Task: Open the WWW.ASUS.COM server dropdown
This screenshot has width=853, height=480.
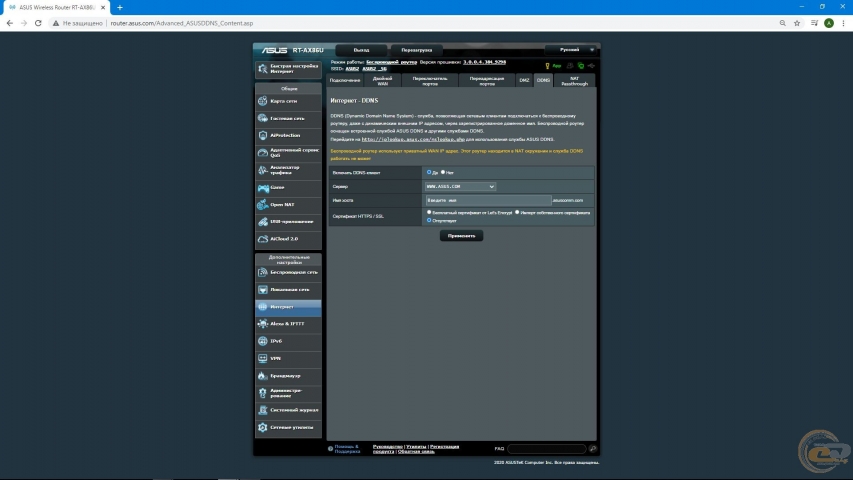Action: (460, 187)
